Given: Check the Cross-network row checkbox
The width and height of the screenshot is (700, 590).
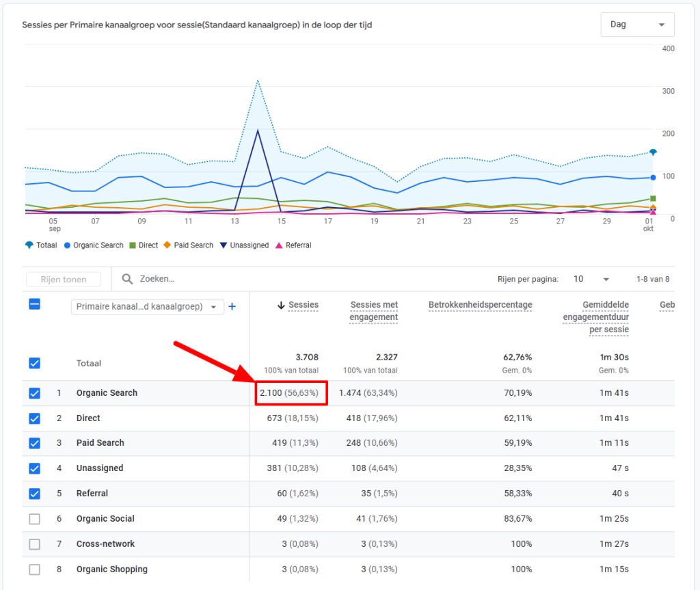Looking at the screenshot, I should pyautogui.click(x=35, y=544).
